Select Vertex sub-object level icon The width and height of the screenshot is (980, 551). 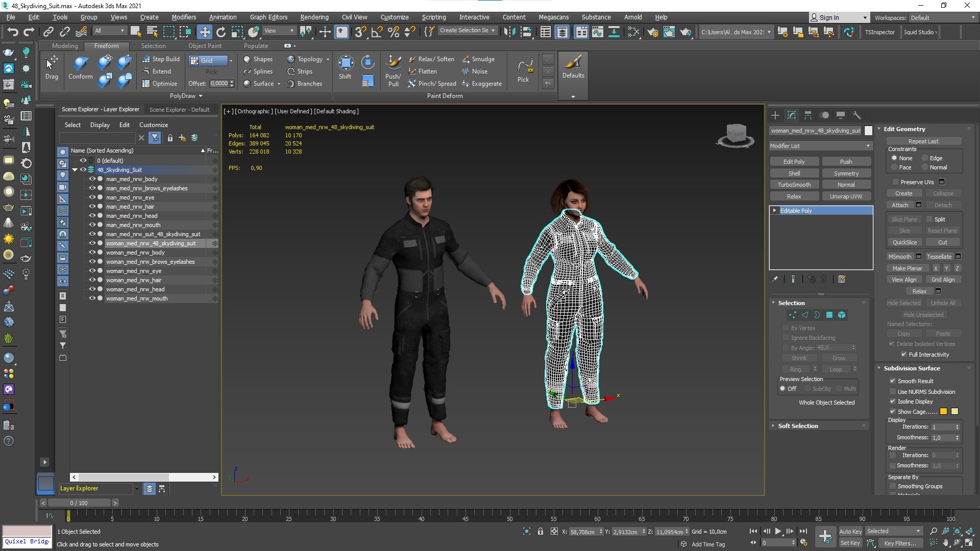792,315
